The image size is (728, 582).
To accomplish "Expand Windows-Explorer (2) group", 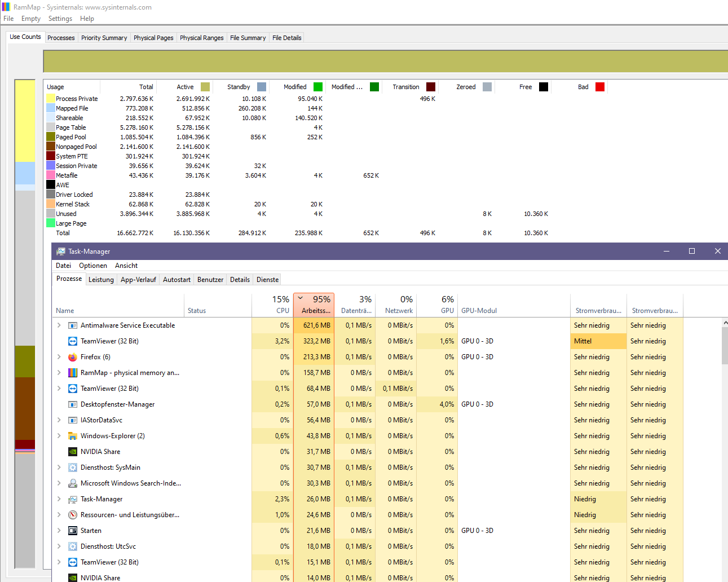I will tap(59, 436).
